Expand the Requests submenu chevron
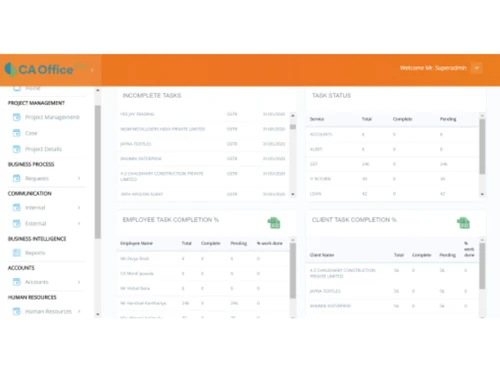 [79, 178]
